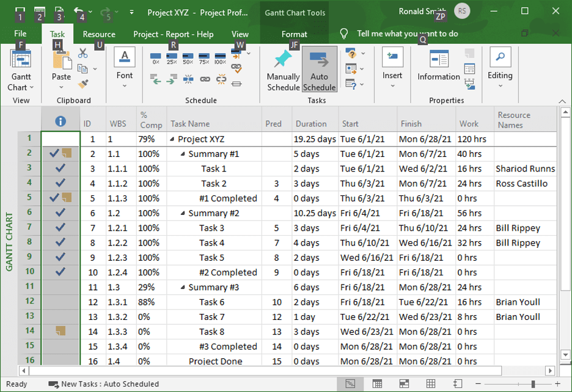572x392 pixels.
Task: Switch to Team Planner view in status bar
Action: coord(404,383)
